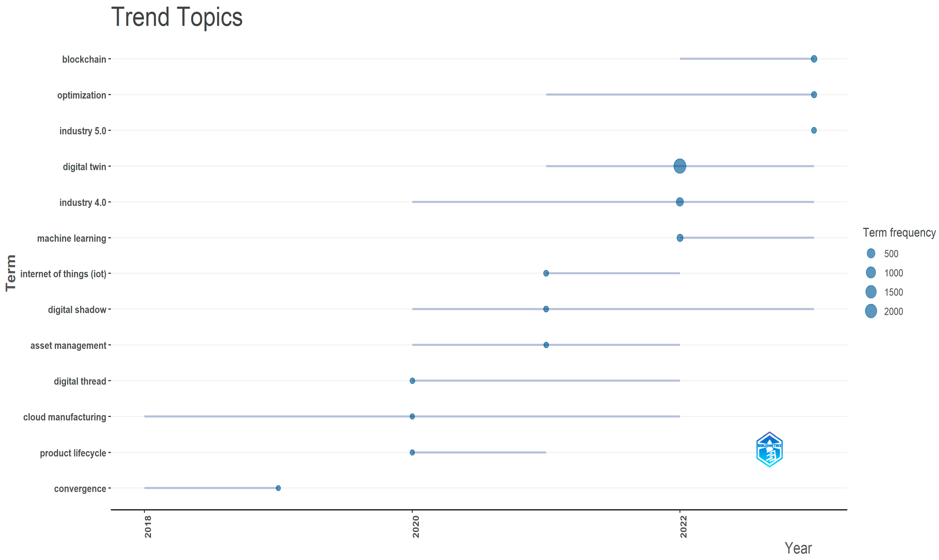Click the 2018 year axis label
This screenshot has width=939, height=560.
click(148, 526)
